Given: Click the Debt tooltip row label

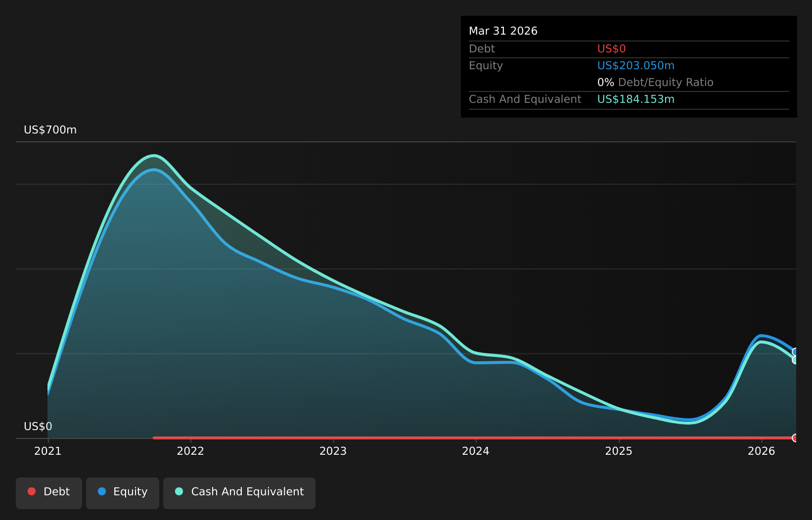Looking at the screenshot, I should [482, 49].
